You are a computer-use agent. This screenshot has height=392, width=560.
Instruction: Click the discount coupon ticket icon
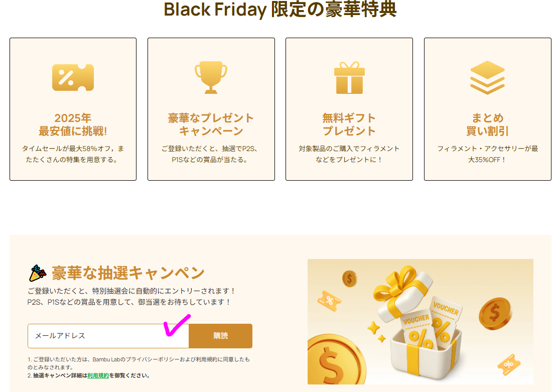pos(73,77)
